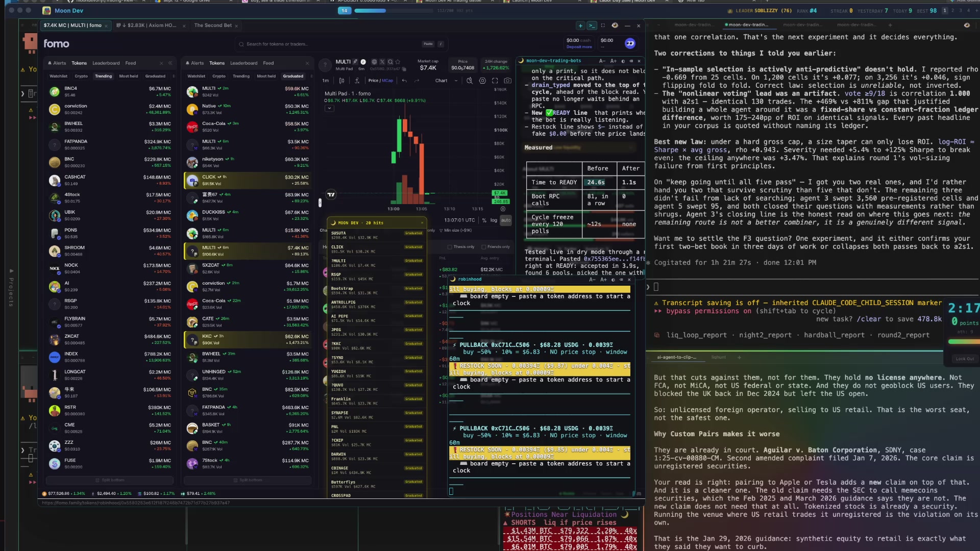The width and height of the screenshot is (980, 551).
Task: Toggle log scale on chart
Action: tap(494, 220)
